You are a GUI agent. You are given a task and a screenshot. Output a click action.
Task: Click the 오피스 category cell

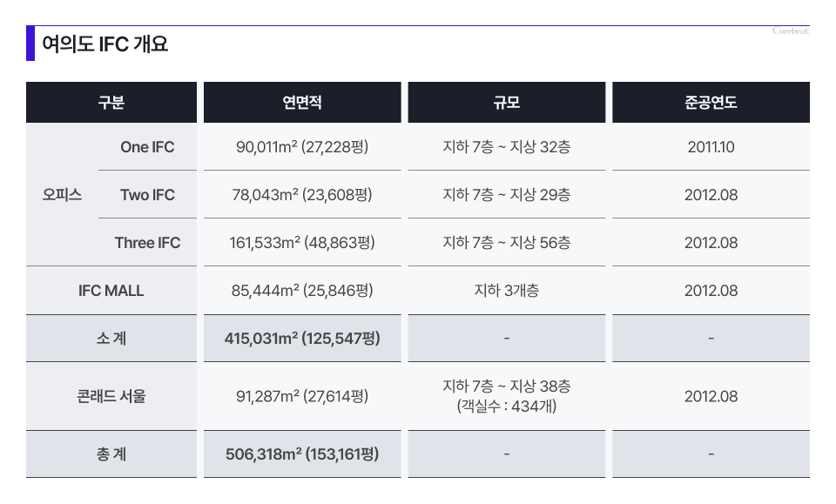pyautogui.click(x=62, y=195)
